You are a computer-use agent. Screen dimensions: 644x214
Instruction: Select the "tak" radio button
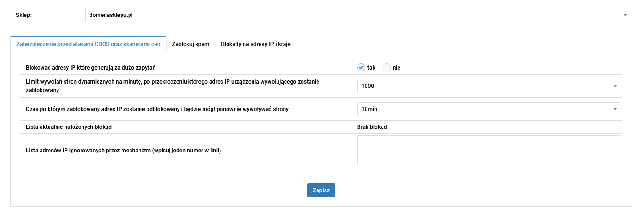tap(361, 67)
